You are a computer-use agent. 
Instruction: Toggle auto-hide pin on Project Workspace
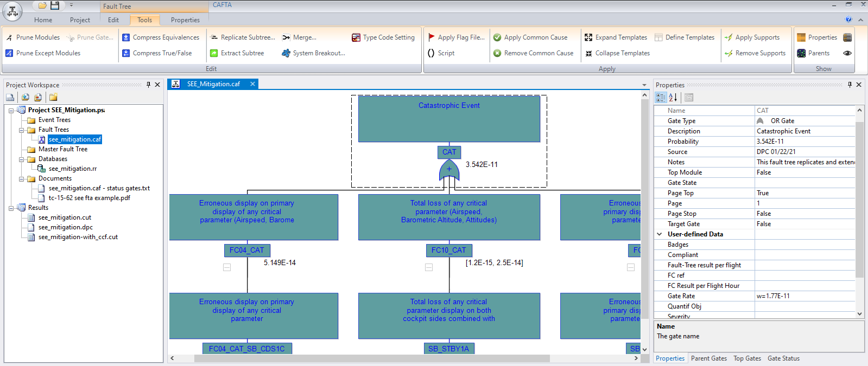(148, 85)
